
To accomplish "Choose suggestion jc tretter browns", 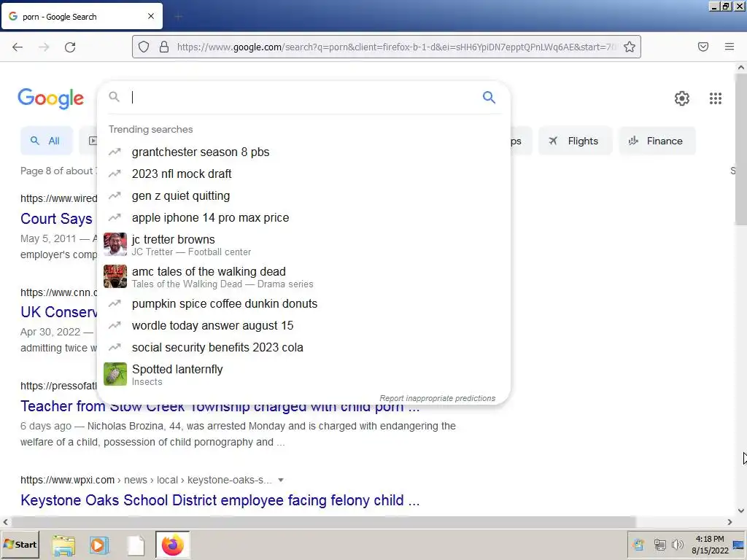I will pyautogui.click(x=303, y=245).
